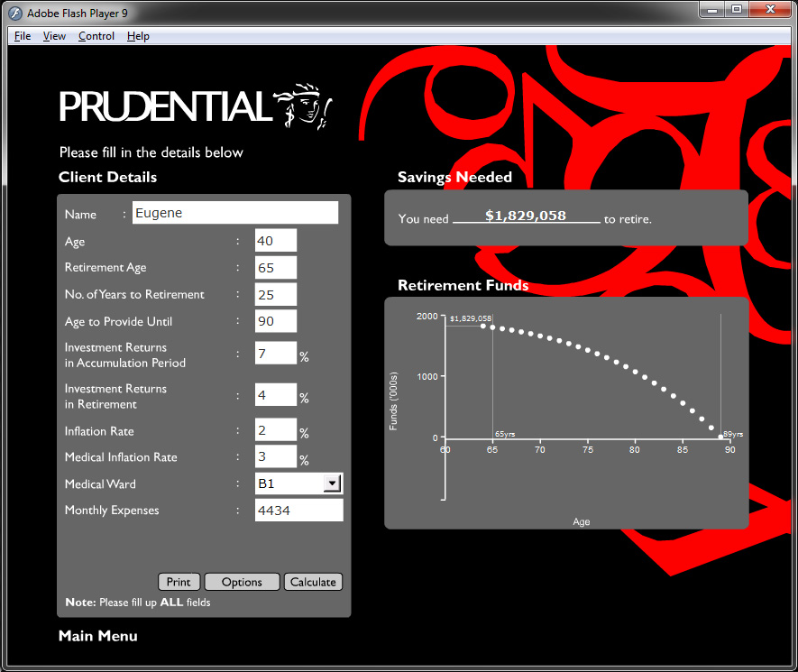Click the Age field showing 40
The width and height of the screenshot is (798, 672).
pos(275,241)
